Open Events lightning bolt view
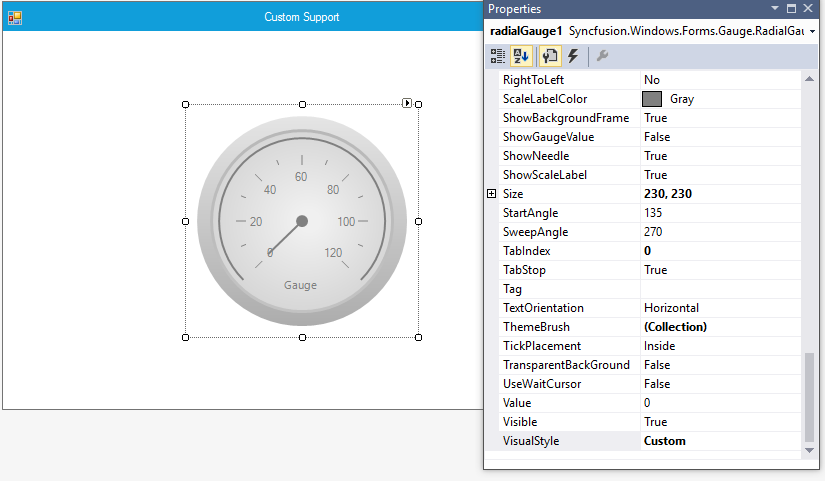The image size is (825, 481). coord(573,56)
